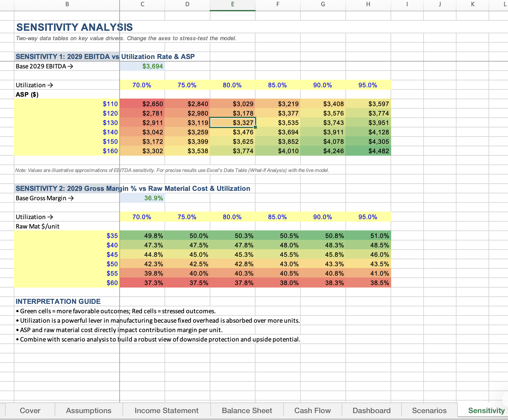Select the $3,852 EBITDA cell
508x420 pixels.
coord(278,142)
